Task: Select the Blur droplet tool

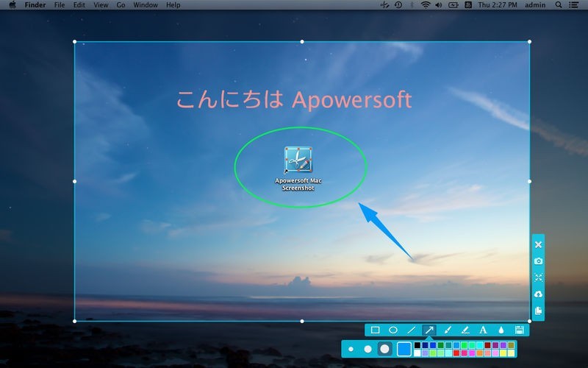Action: coord(501,330)
